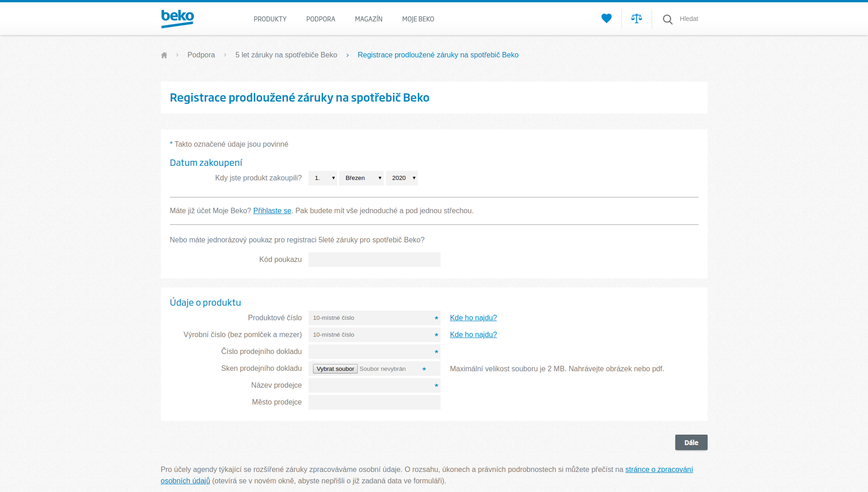The image size is (868, 492).
Task: Open the MOJE BEKO menu
Action: [x=418, y=19]
